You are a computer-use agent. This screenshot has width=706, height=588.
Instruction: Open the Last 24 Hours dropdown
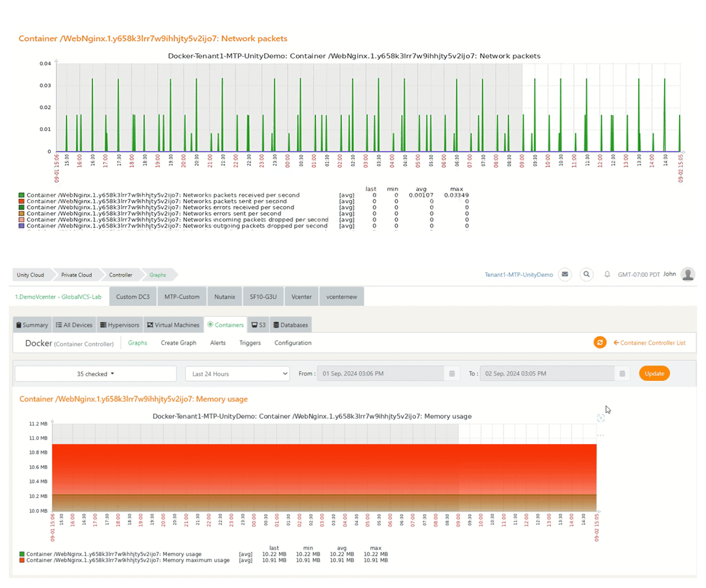237,373
